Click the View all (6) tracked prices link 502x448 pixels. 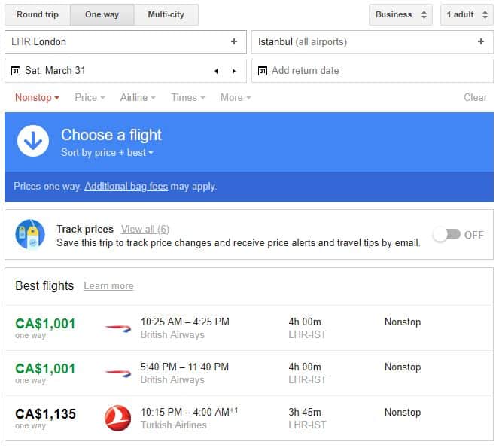coord(145,230)
